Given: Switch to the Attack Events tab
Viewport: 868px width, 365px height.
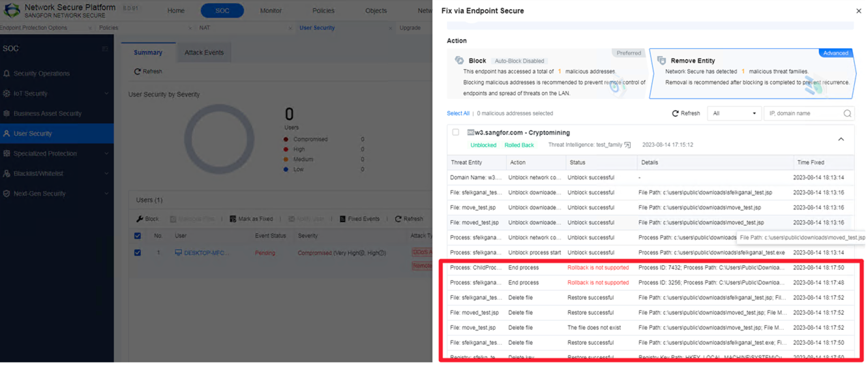Looking at the screenshot, I should point(203,53).
